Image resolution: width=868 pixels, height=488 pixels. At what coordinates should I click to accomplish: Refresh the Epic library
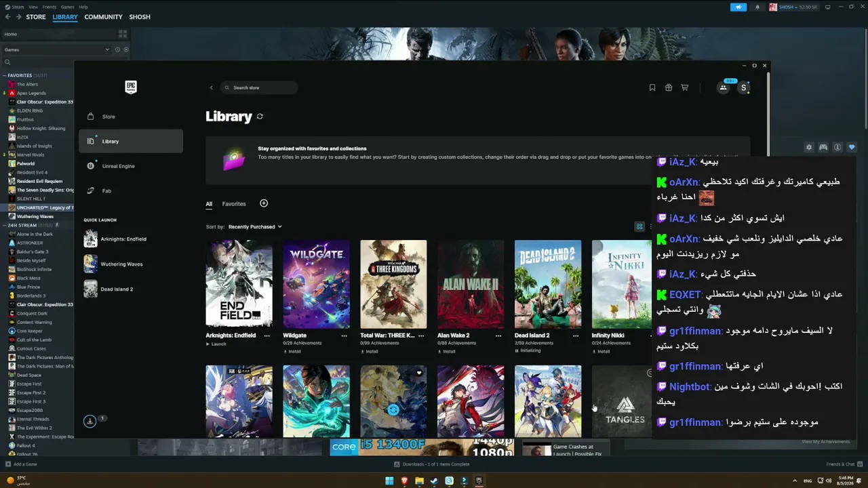click(x=260, y=117)
